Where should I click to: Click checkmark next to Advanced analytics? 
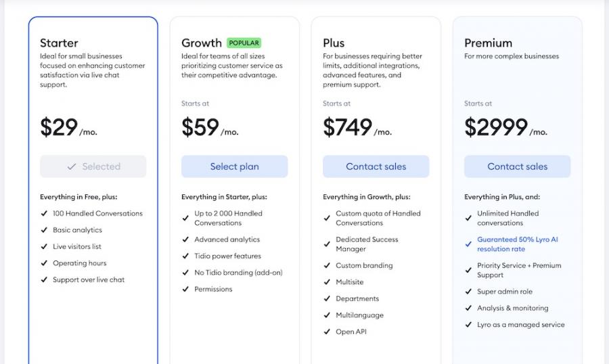point(185,240)
